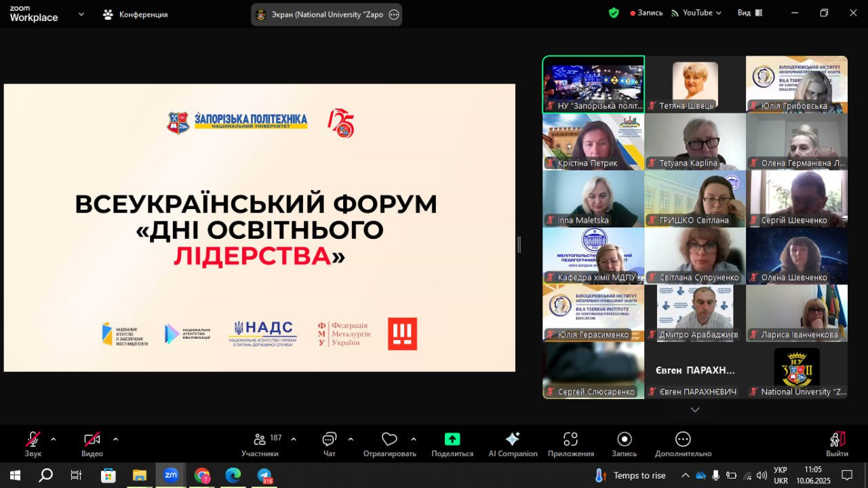Select Тетяна Швець participant tile

[x=695, y=84]
